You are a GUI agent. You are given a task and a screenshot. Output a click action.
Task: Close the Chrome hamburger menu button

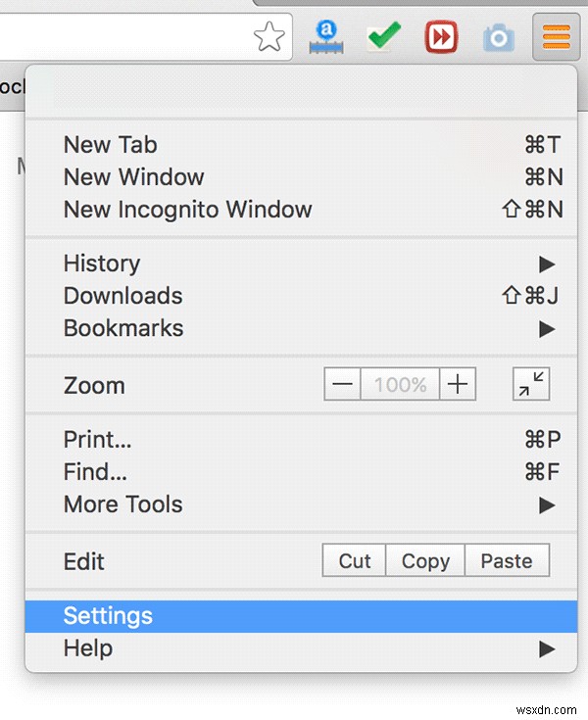[557, 37]
